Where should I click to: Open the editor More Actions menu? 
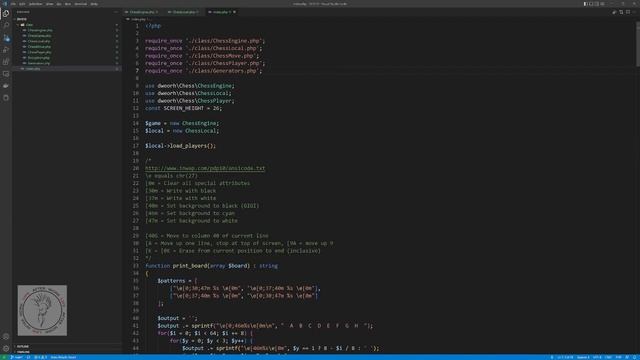coord(634,12)
